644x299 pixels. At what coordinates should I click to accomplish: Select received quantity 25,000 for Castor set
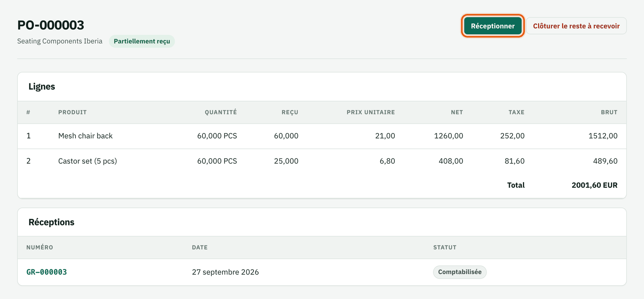[x=286, y=161]
